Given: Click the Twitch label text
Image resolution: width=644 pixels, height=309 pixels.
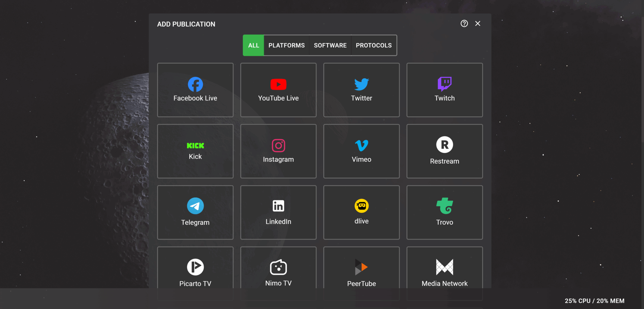Looking at the screenshot, I should (445, 98).
